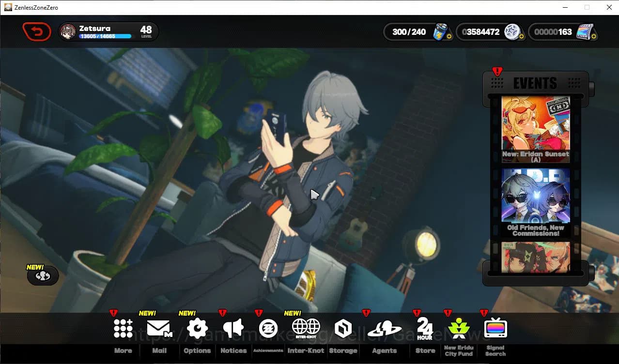Open the Inter-Knot browser
The height and width of the screenshot is (364, 619).
(x=306, y=328)
